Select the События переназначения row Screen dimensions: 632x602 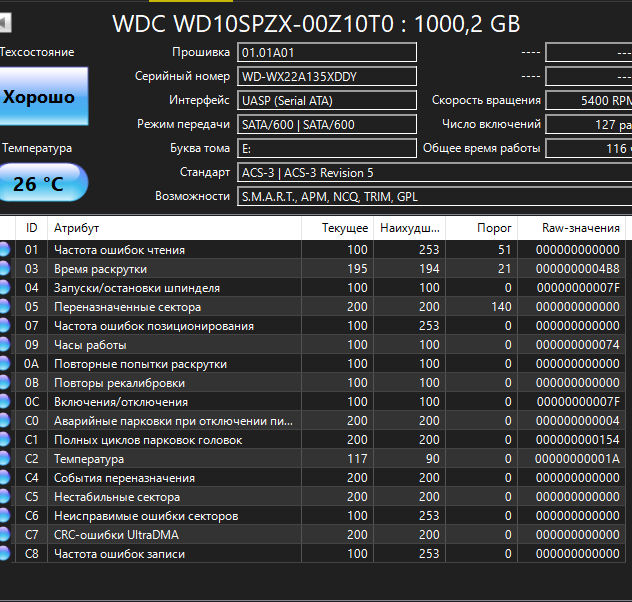(313, 478)
